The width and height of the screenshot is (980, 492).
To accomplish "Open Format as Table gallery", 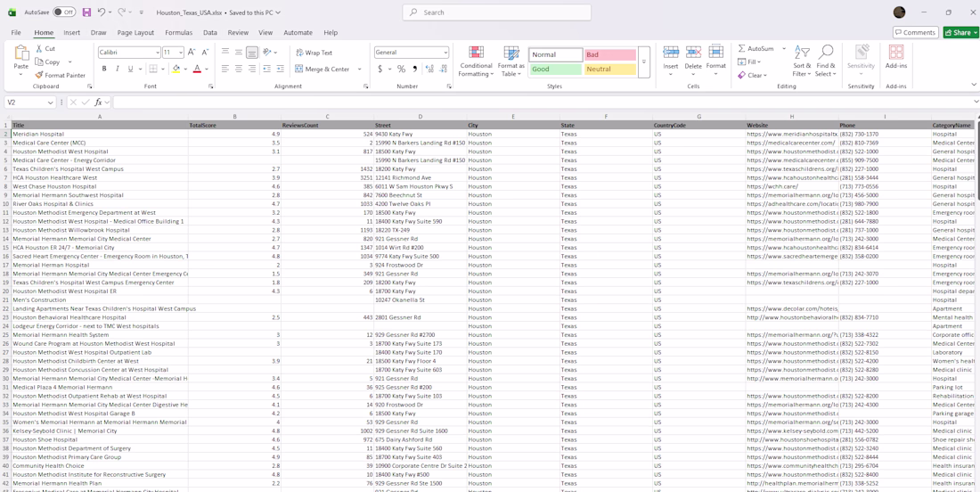I will point(511,61).
